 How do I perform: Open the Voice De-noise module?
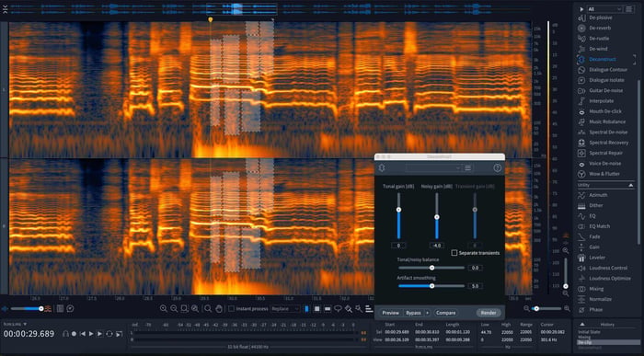point(605,164)
